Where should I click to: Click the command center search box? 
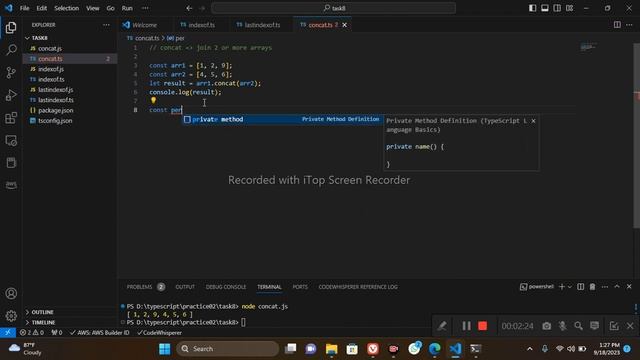(x=333, y=8)
